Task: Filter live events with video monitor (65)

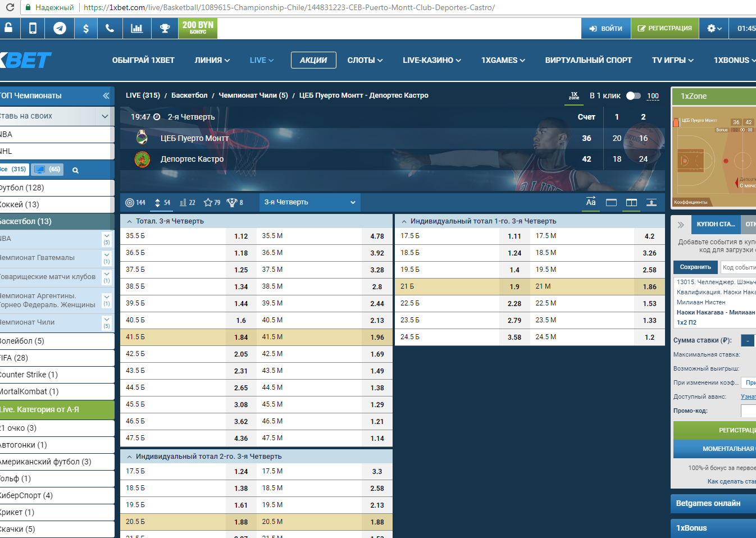Action: 47,170
